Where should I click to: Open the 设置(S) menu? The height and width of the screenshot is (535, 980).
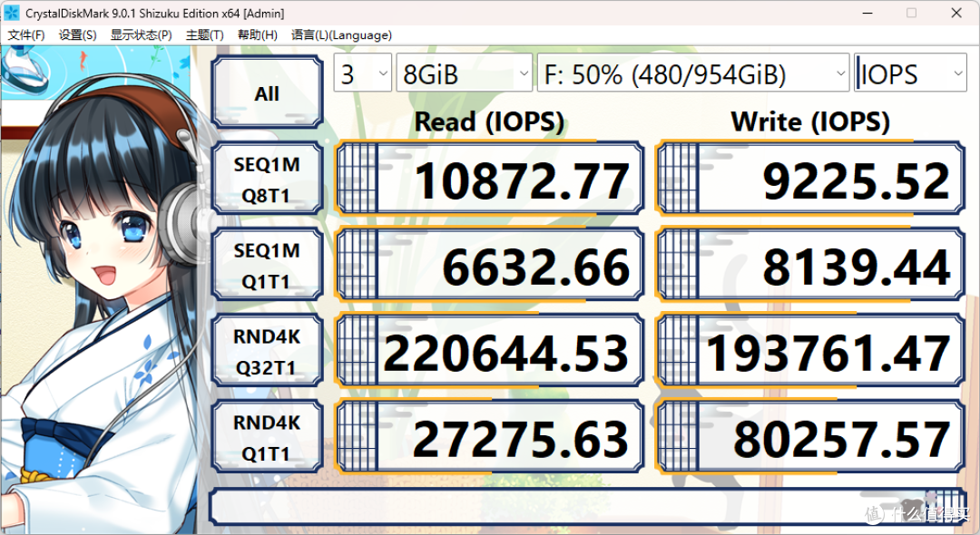pos(77,35)
